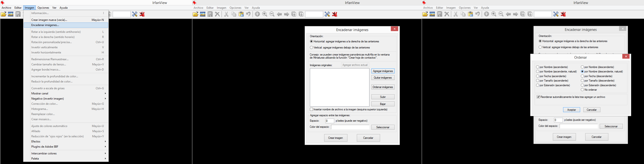The image size is (644, 164).
Task: Click the delete X icon in the middle window
Action: (217, 14)
